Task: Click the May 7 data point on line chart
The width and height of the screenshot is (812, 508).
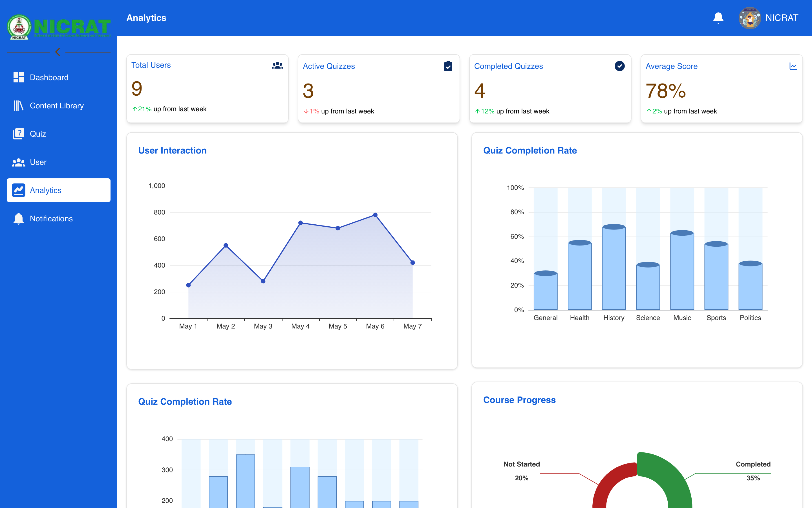Action: 413,263
